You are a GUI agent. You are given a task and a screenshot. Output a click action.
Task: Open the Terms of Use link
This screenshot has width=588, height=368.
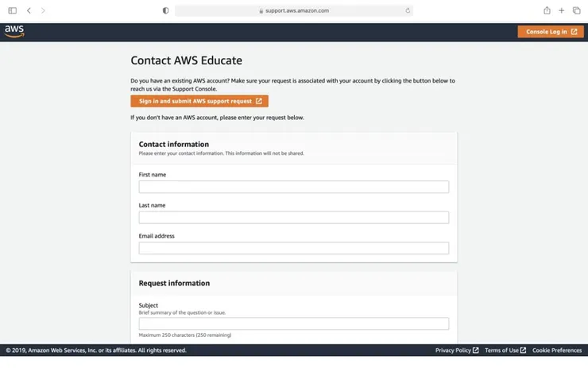(x=505, y=351)
